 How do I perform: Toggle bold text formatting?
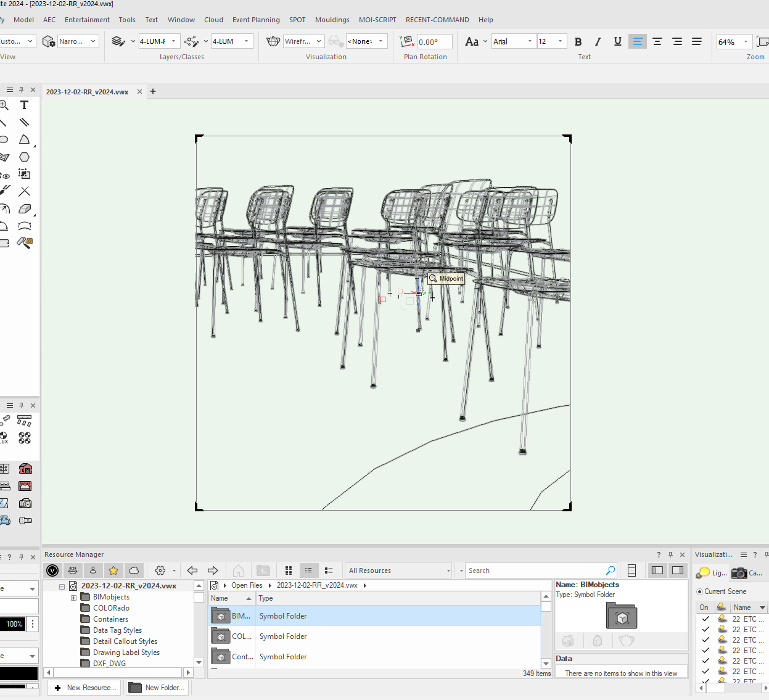[x=578, y=41]
